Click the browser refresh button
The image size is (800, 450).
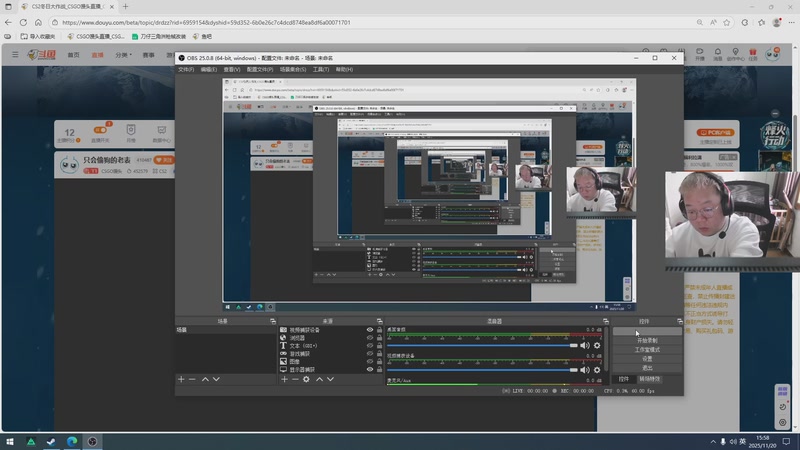(x=23, y=22)
